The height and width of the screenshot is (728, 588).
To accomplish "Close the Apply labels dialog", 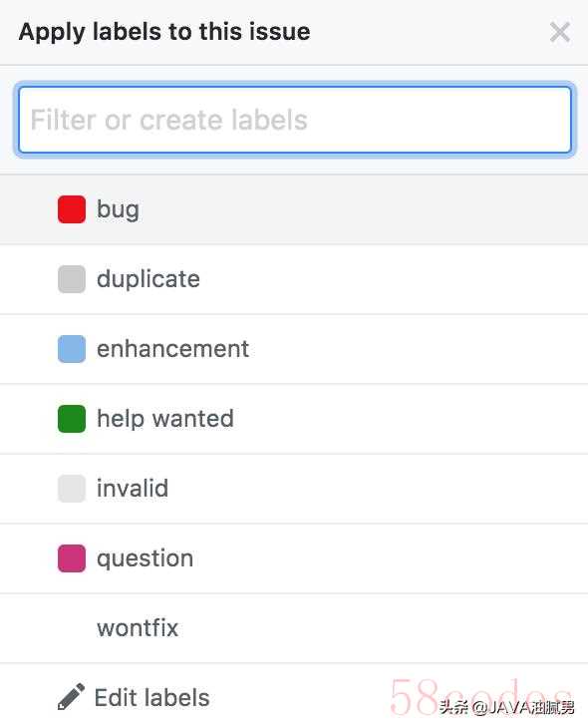I will (x=560, y=32).
